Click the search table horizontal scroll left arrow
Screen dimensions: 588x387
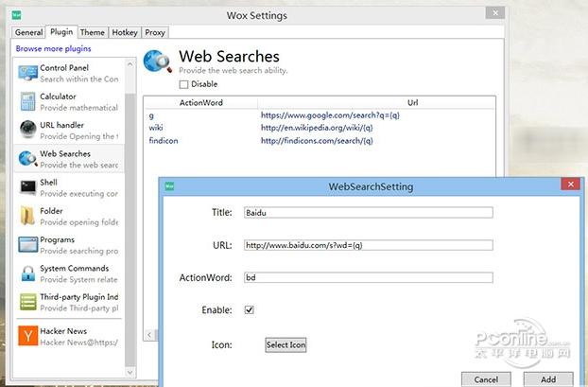pos(149,334)
